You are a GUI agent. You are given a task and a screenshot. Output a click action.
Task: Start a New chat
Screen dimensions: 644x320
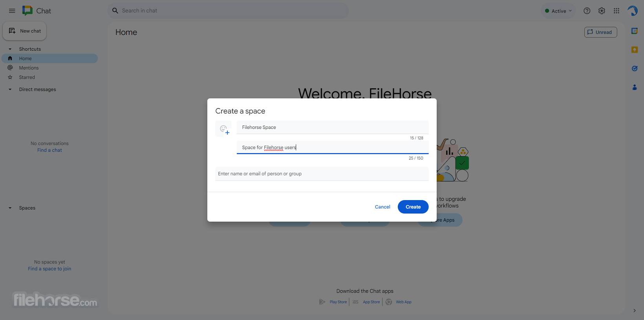point(25,31)
